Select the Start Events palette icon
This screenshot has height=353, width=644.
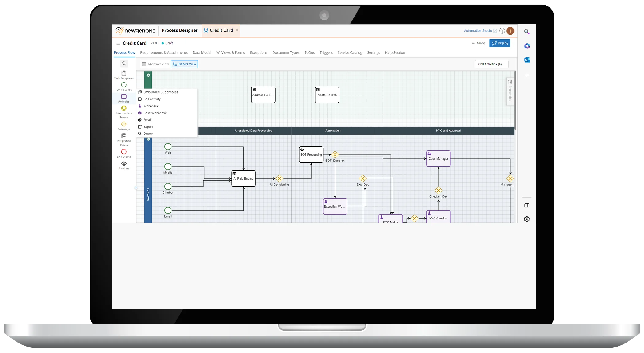tap(124, 85)
